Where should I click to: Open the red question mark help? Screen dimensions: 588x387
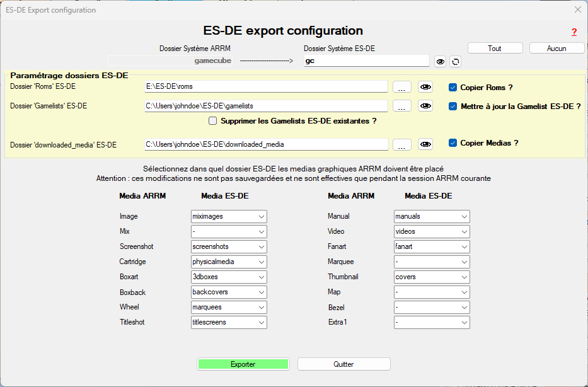coord(574,32)
